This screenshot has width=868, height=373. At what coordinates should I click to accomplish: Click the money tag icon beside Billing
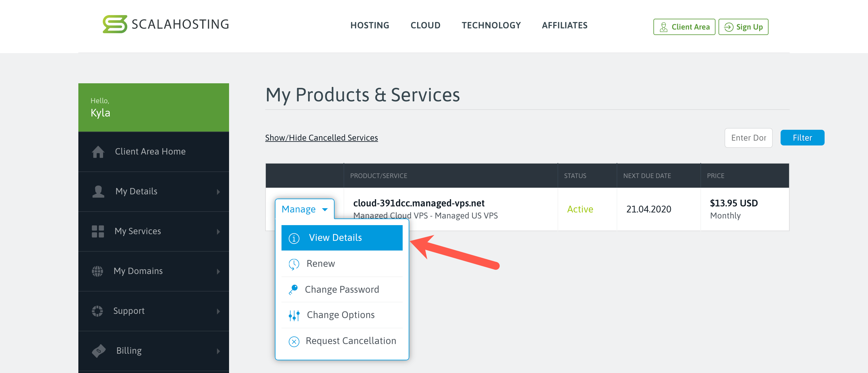click(98, 351)
